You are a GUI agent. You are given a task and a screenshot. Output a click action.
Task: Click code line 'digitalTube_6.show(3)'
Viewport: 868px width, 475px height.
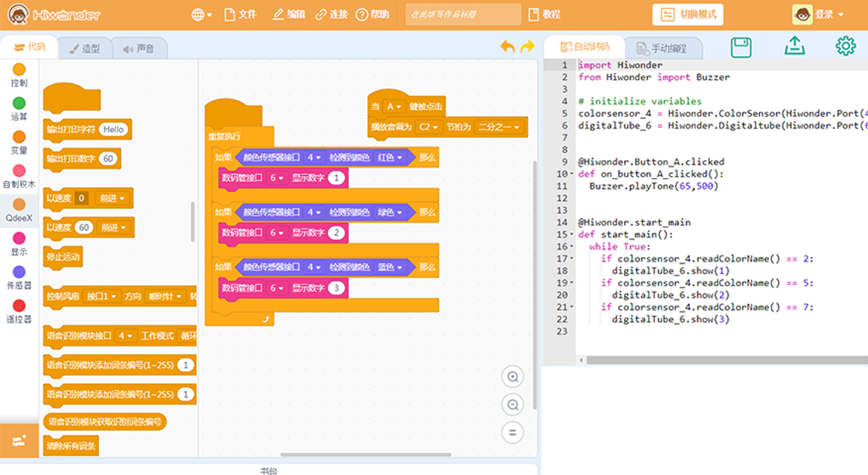click(x=671, y=319)
